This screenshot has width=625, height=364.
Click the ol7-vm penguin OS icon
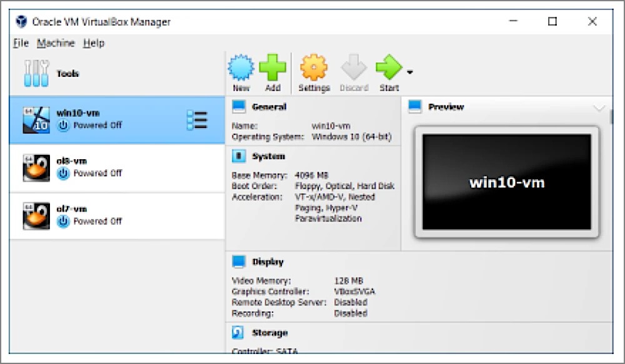36,216
